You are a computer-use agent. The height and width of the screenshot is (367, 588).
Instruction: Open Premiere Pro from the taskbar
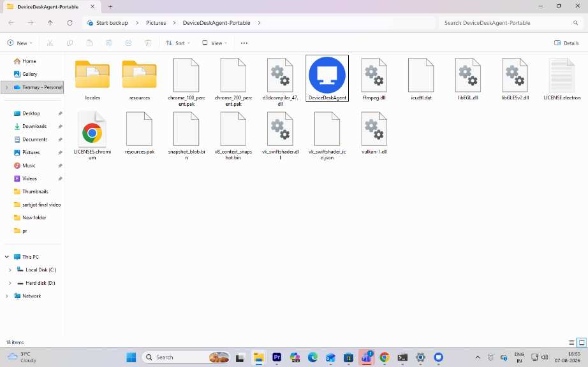tap(277, 357)
